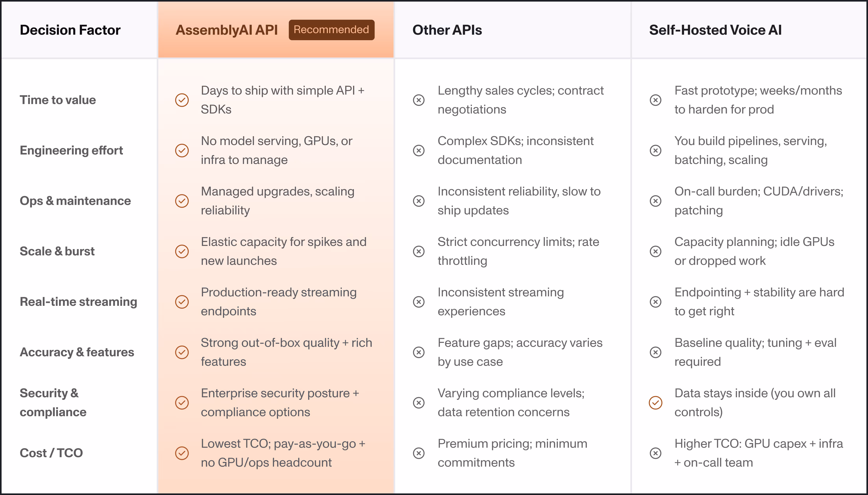Click X icon beside 'Higher TCO: GPU capex'

655,453
